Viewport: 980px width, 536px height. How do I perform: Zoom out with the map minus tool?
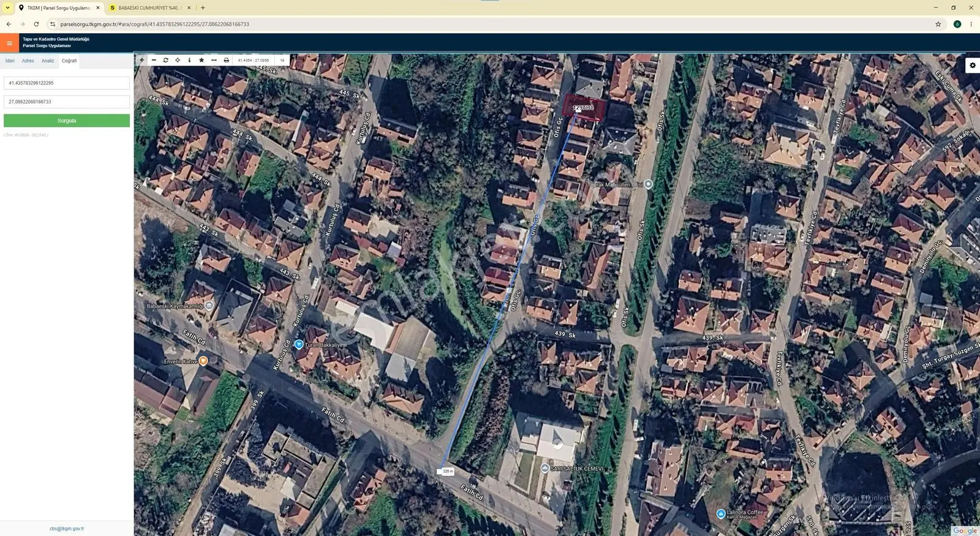[x=154, y=60]
